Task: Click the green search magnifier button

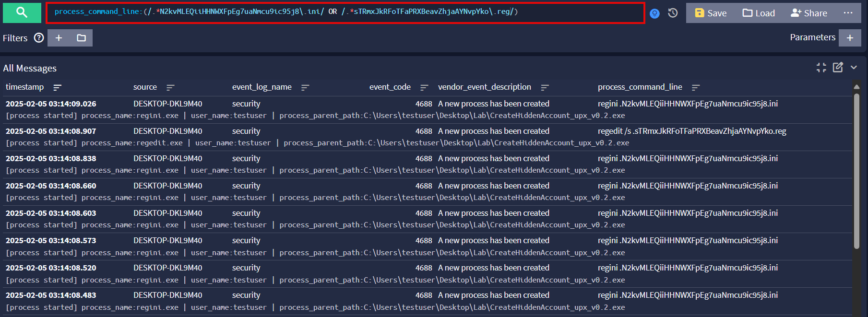Action: point(22,12)
